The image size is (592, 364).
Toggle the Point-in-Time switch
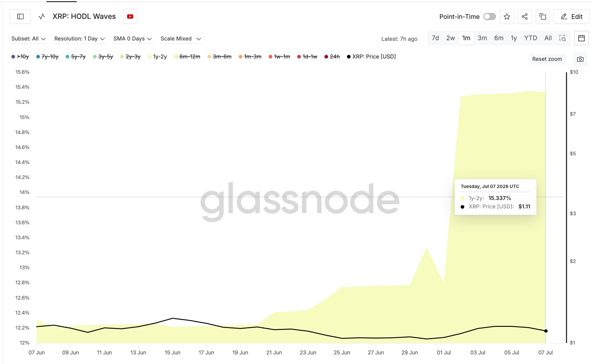(489, 16)
